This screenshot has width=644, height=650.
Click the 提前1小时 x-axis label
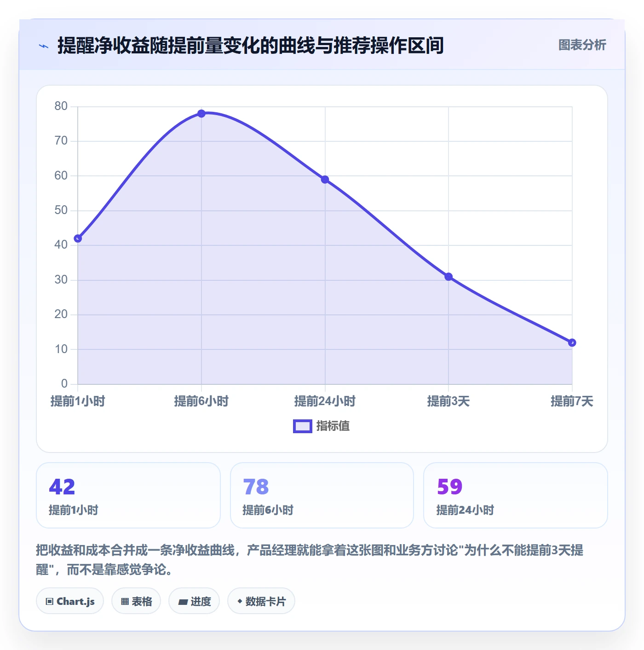pyautogui.click(x=78, y=401)
